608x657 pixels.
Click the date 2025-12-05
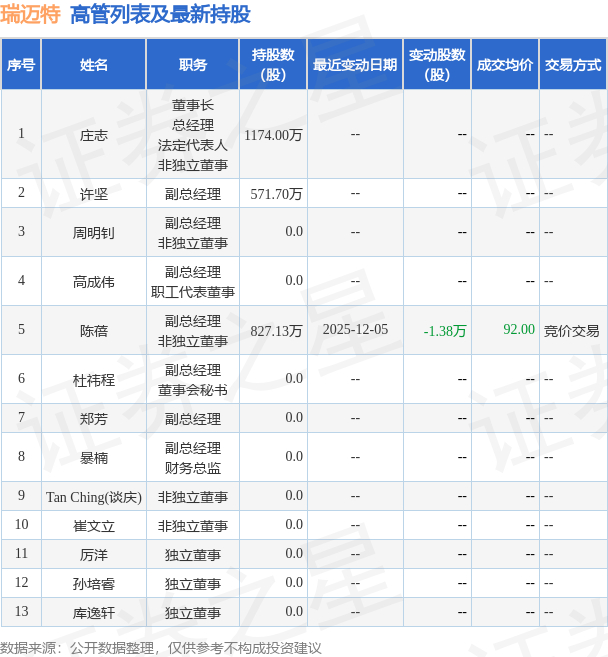click(x=355, y=329)
